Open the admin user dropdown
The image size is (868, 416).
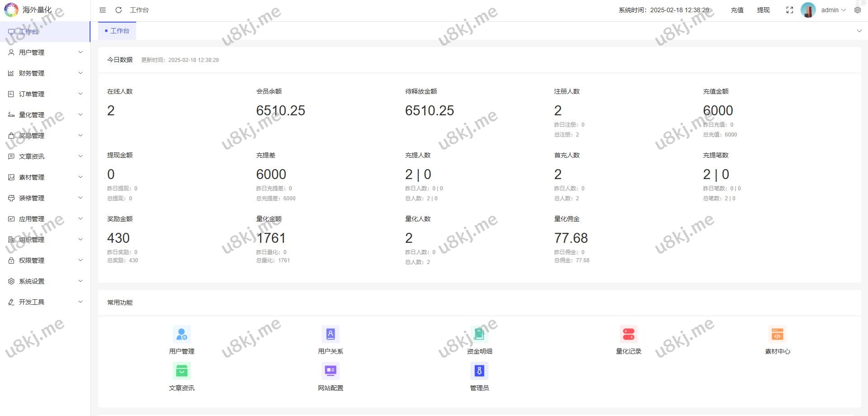pos(833,10)
